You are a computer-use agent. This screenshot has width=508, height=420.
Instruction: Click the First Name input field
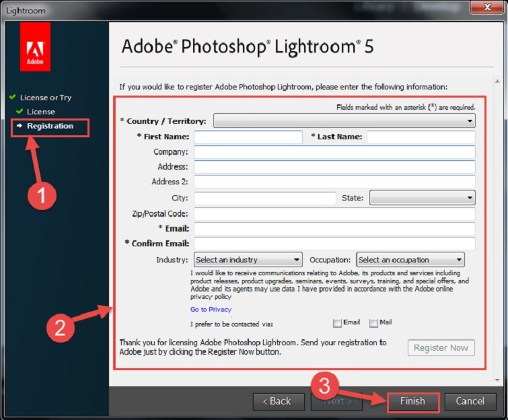248,137
